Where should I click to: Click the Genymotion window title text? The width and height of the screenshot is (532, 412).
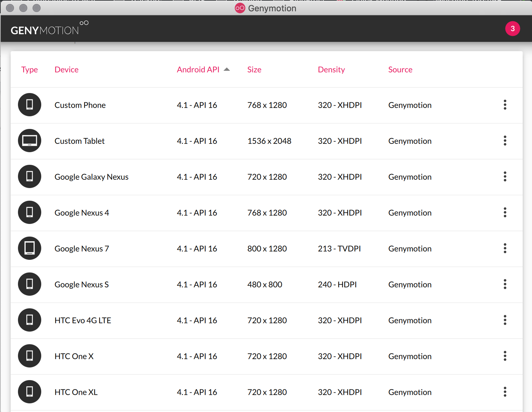pos(272,8)
